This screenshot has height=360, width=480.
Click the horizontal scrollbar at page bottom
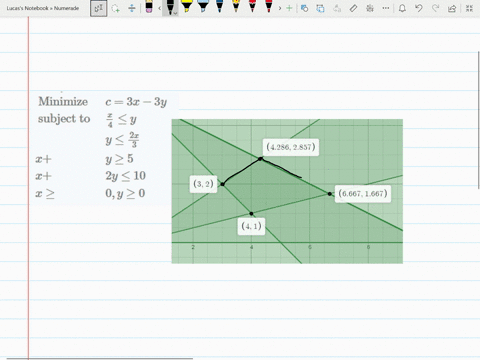(99, 359)
